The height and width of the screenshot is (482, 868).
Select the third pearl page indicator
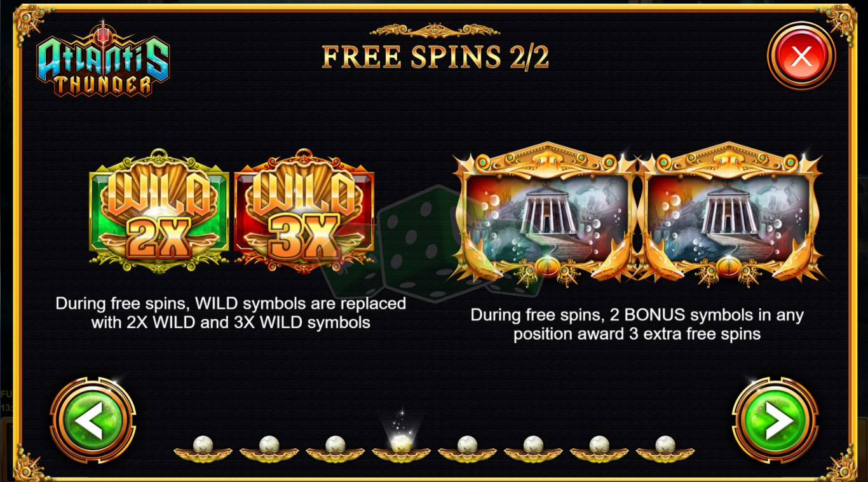pos(335,449)
